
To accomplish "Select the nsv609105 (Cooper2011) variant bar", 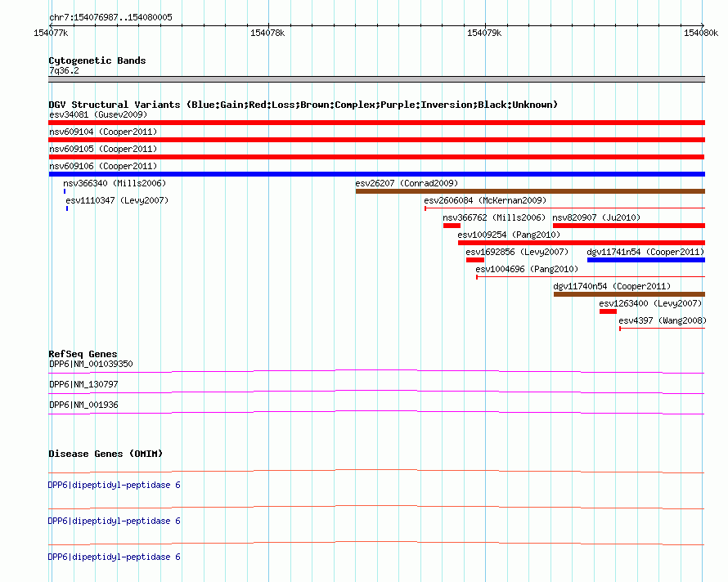I will tap(376, 157).
